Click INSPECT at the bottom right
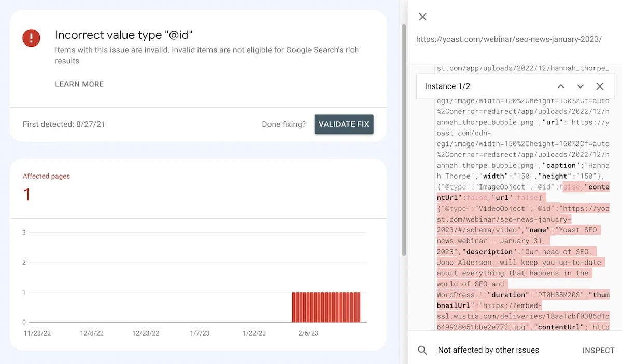This screenshot has width=622, height=364. 598,350
